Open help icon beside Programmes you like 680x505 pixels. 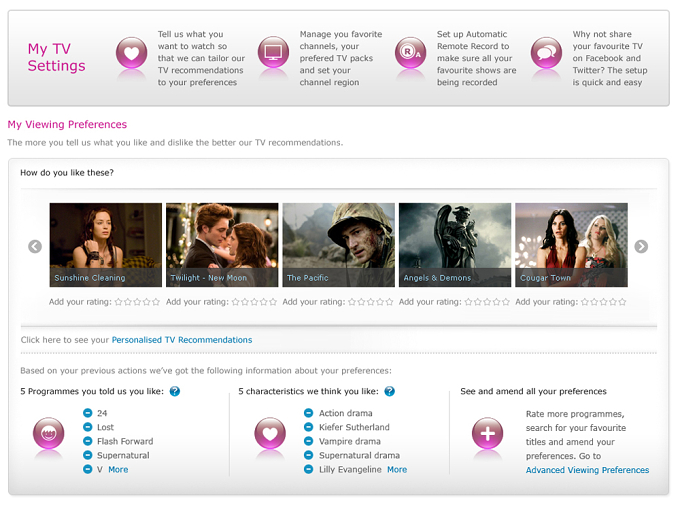click(x=175, y=391)
